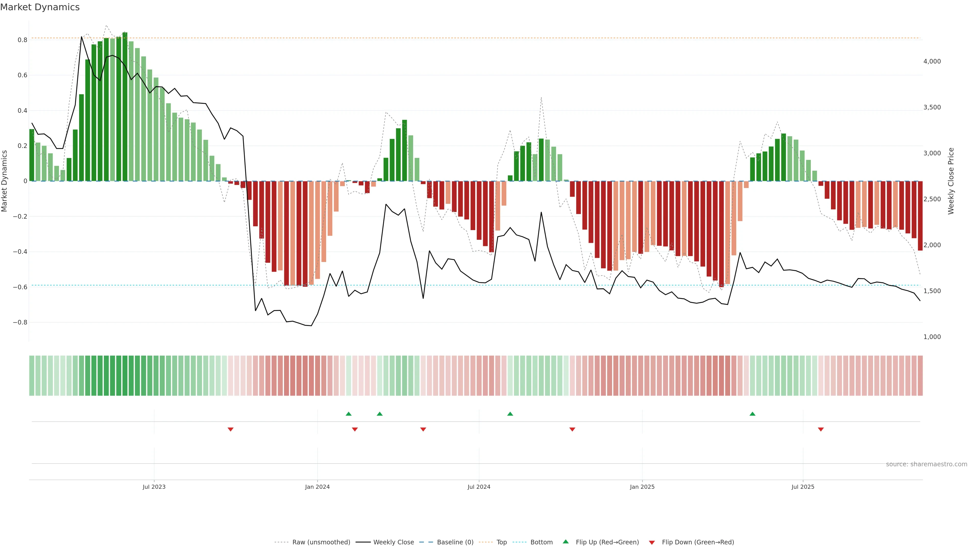
Task: Click the Jul 2025 x-axis label
Action: pos(803,487)
